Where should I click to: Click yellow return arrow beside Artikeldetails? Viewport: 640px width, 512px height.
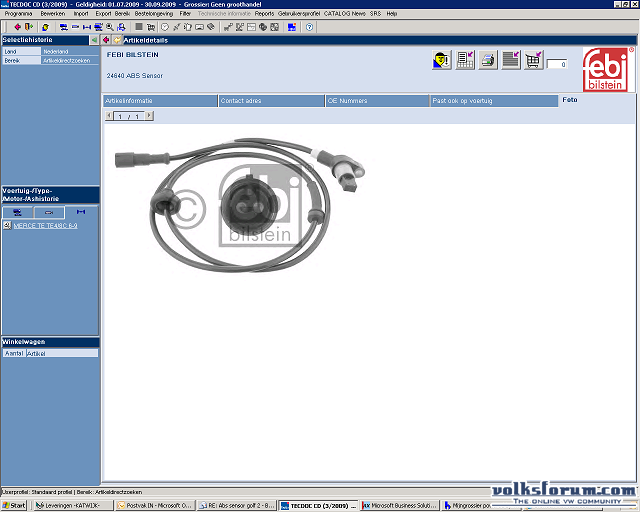click(x=117, y=40)
